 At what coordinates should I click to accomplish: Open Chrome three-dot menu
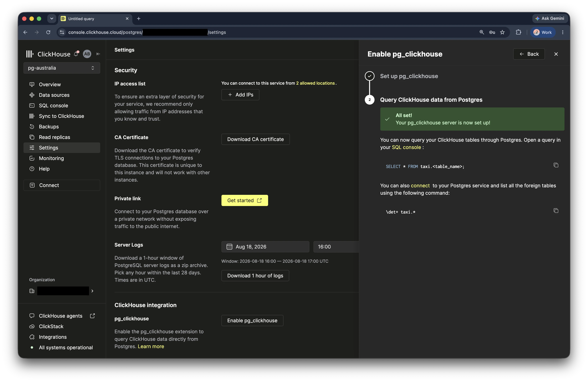pyautogui.click(x=563, y=32)
